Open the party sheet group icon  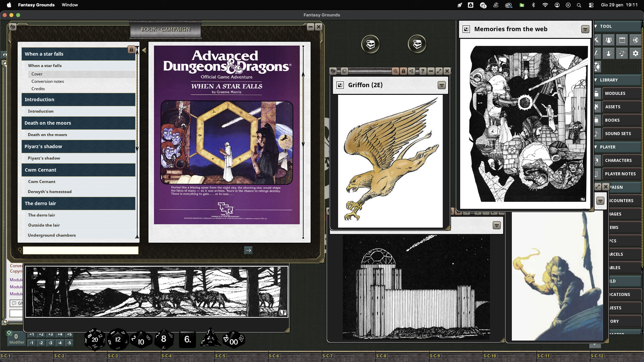(609, 40)
